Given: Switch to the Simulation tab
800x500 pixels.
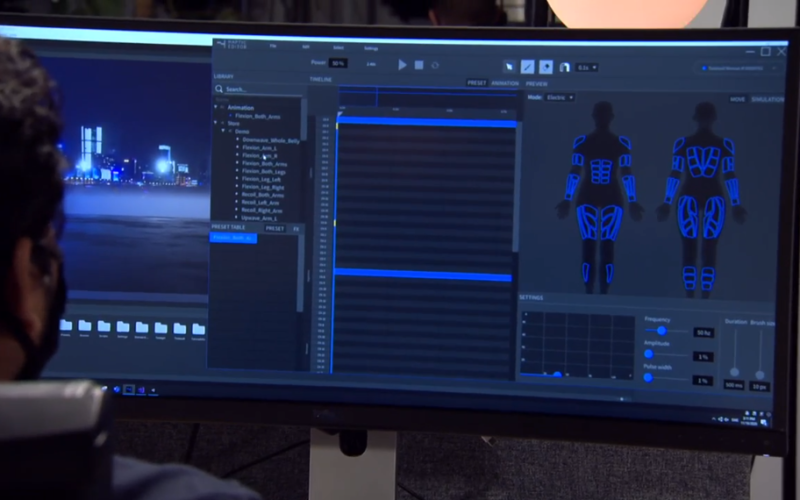Looking at the screenshot, I should pos(768,99).
